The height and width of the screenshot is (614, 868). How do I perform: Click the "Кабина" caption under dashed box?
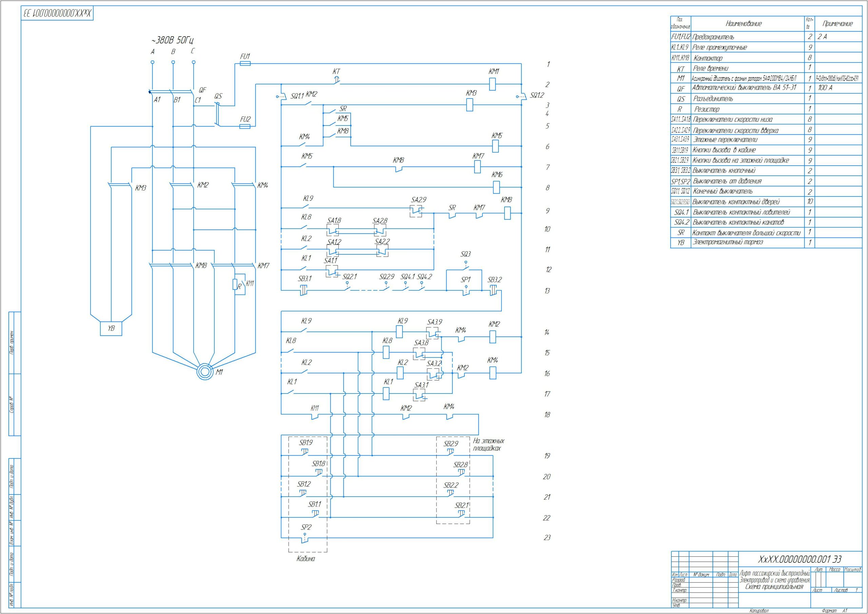coord(306,559)
